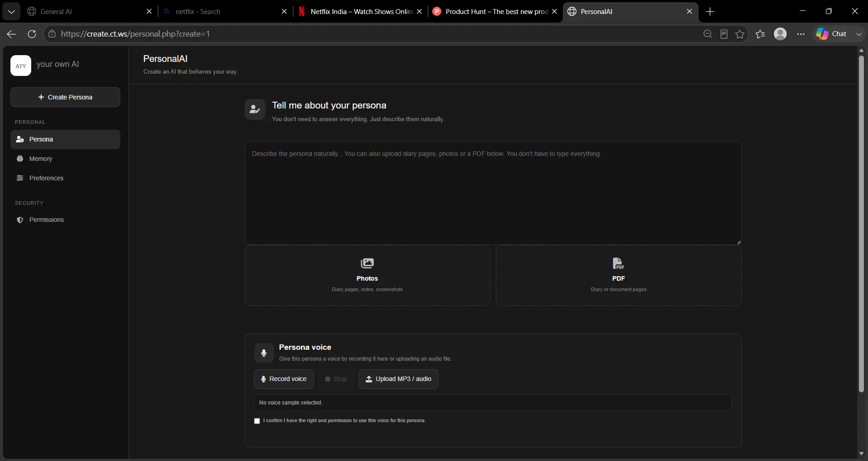The image size is (868, 461).
Task: Click the 'your own AI' sidebar title
Action: coord(58,64)
